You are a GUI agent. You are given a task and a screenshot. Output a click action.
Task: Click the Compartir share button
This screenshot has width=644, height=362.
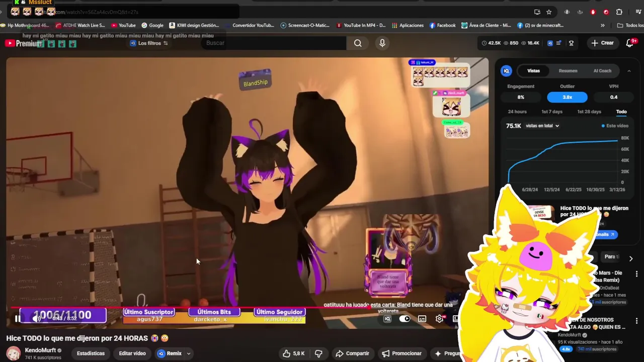352,353
